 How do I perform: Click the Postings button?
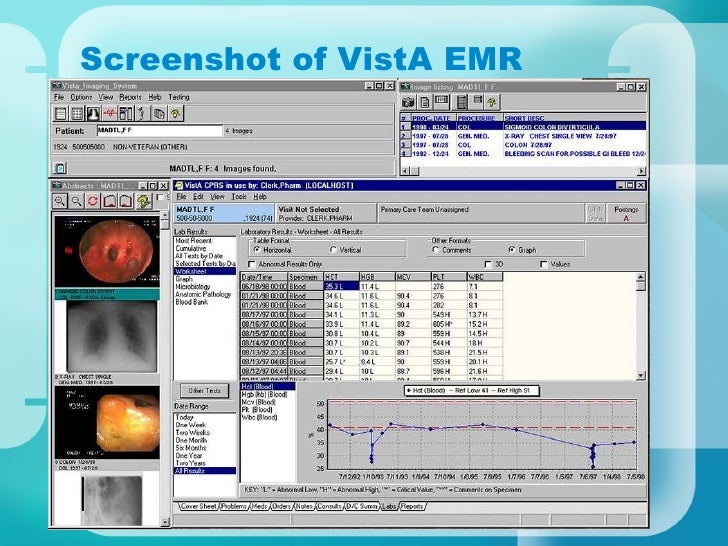point(626,214)
